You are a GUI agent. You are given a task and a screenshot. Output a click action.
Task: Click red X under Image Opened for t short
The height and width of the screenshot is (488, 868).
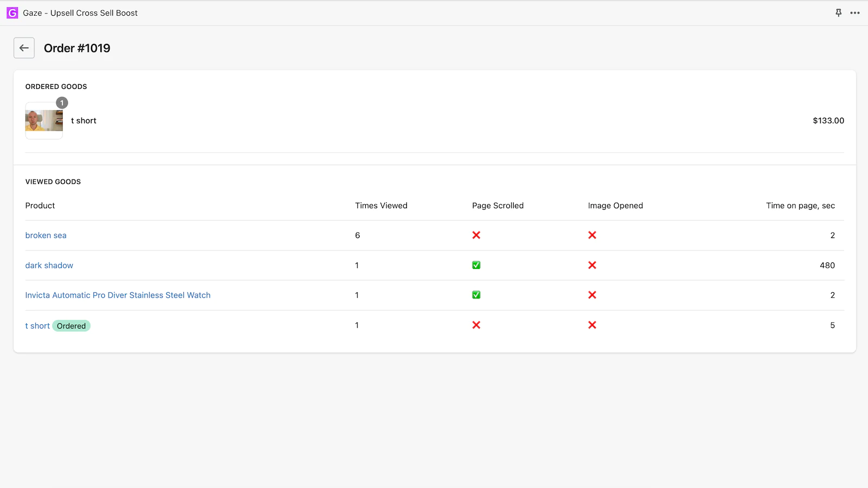592,325
